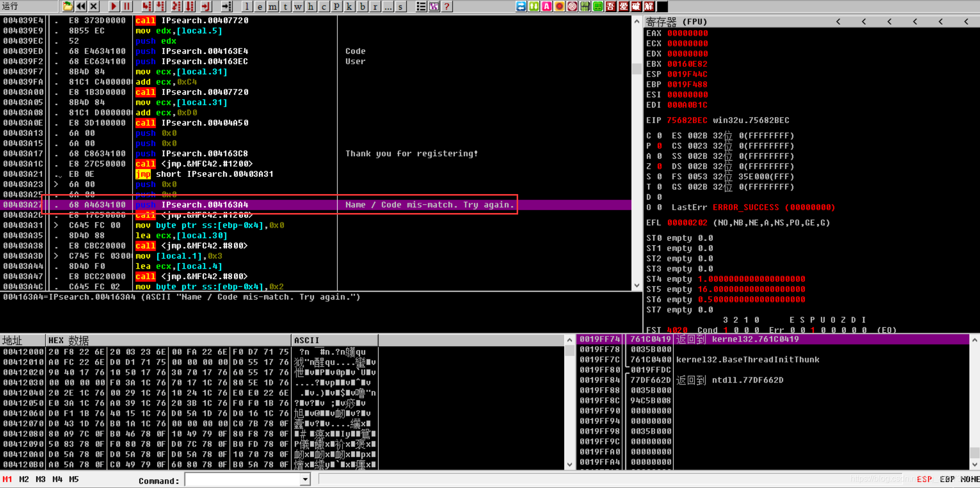
Task: Show threads via the 't' button
Action: 285,6
